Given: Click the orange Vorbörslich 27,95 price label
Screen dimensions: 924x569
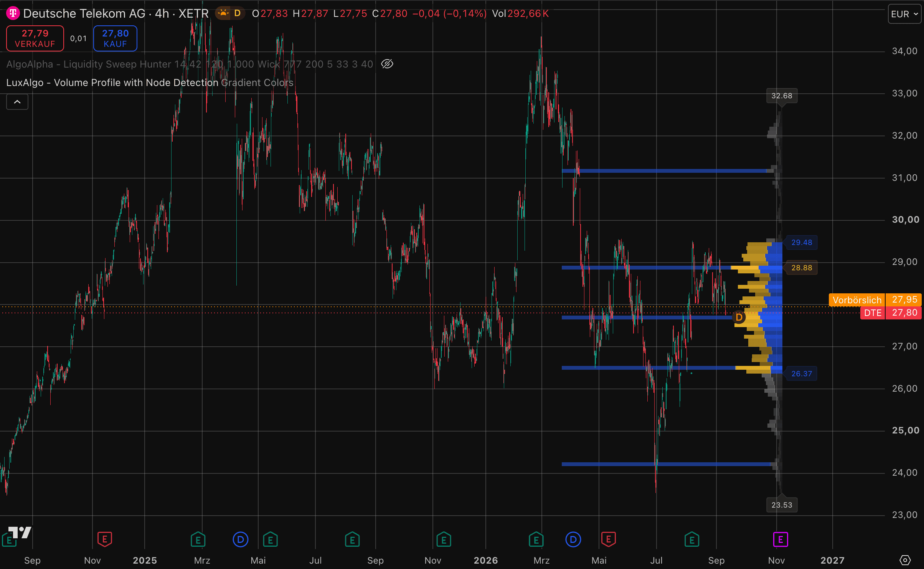Looking at the screenshot, I should (875, 299).
